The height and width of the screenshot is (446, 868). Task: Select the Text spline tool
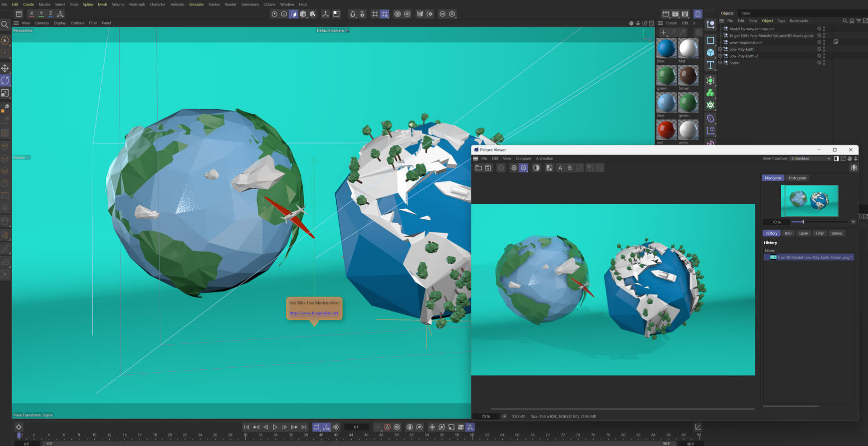710,65
